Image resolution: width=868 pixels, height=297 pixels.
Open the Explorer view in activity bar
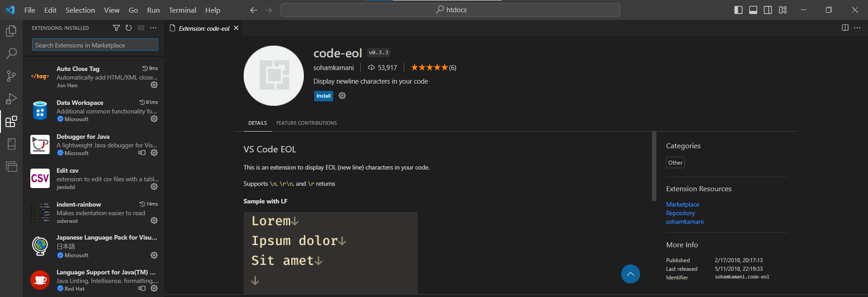coord(11,31)
